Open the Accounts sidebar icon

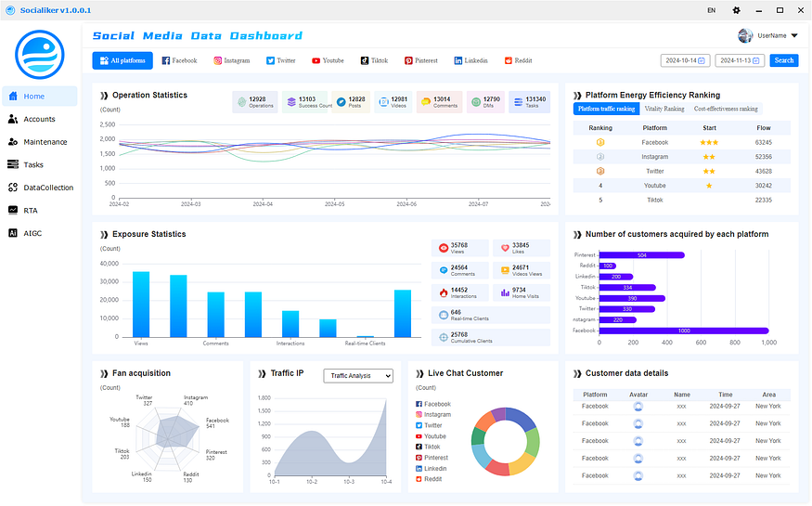click(13, 119)
